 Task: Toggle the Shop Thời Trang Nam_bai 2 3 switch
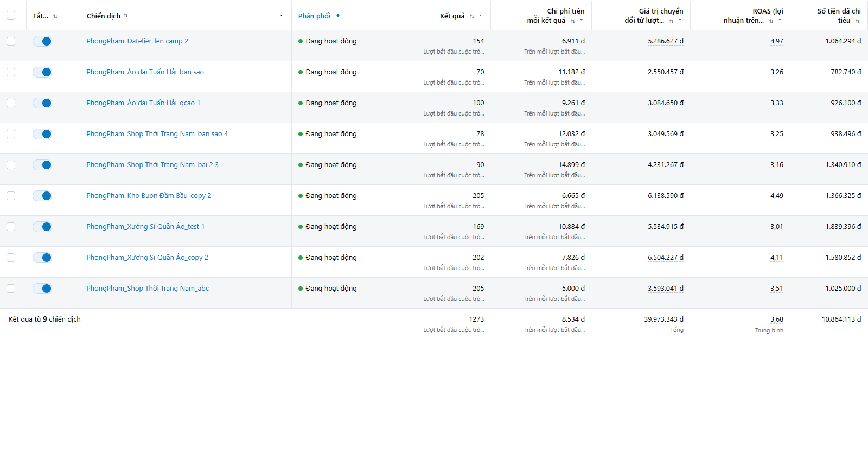tap(42, 165)
